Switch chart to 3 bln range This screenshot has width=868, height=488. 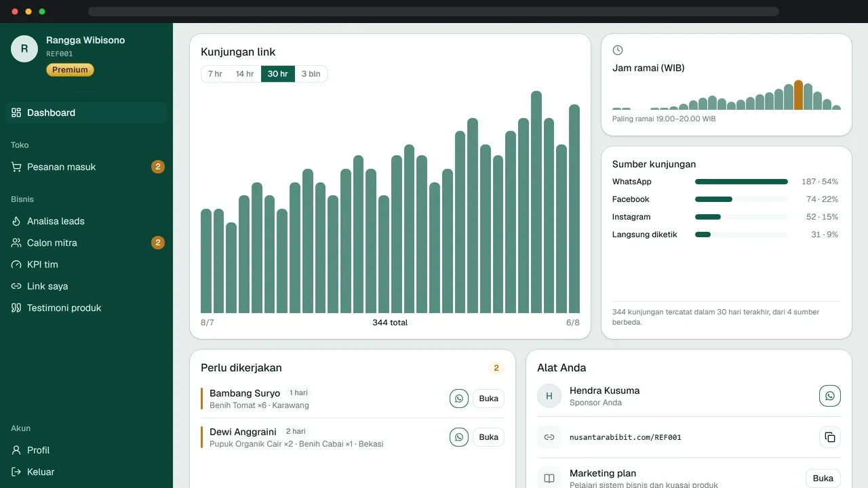click(x=311, y=74)
